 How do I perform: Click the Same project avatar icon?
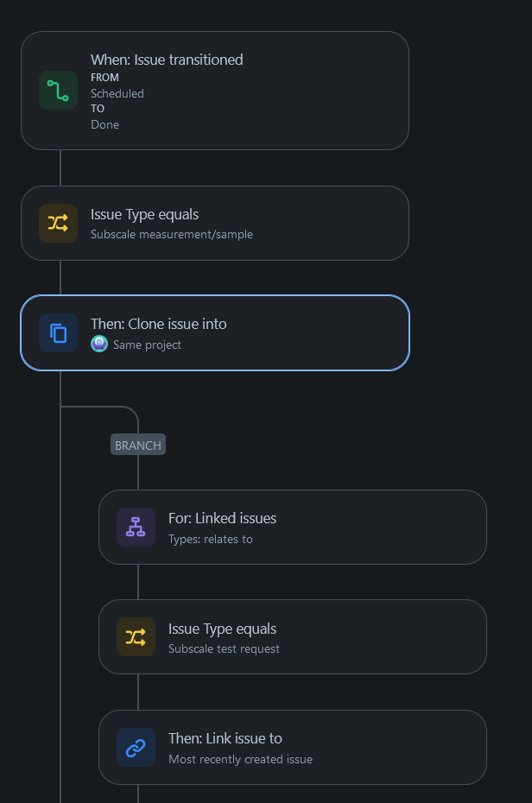tap(98, 344)
